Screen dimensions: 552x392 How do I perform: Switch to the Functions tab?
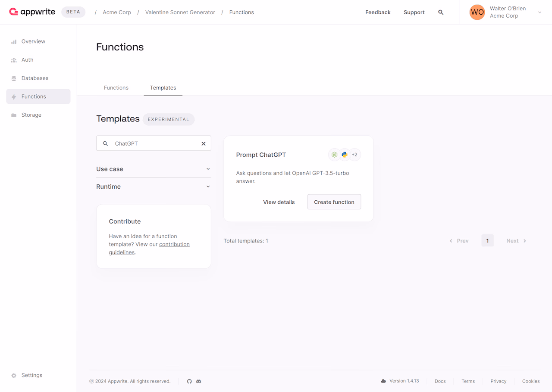click(x=116, y=87)
